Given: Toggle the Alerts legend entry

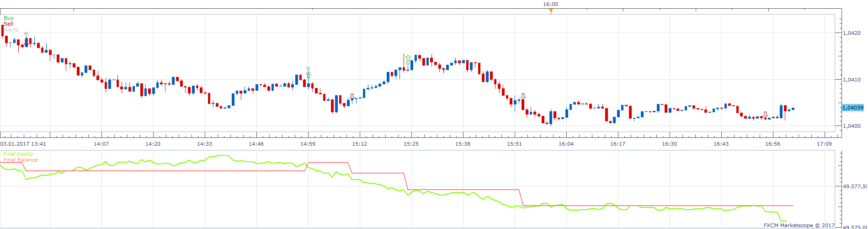Looking at the screenshot, I should point(11,30).
